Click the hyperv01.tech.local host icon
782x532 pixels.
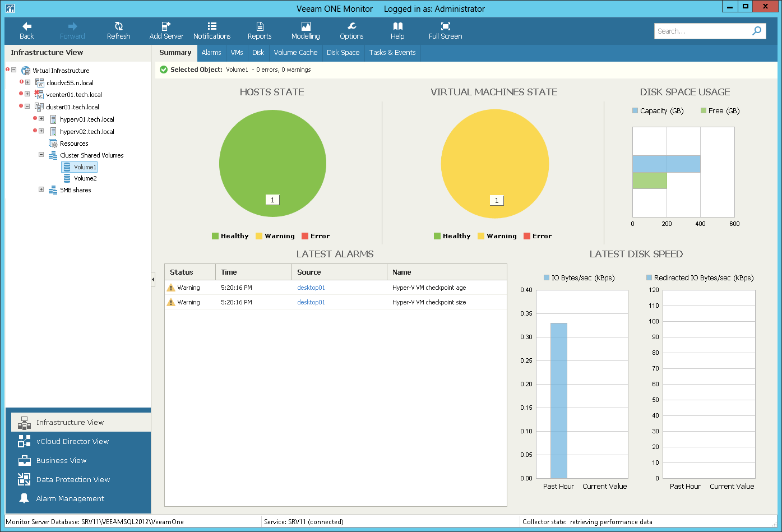click(53, 119)
